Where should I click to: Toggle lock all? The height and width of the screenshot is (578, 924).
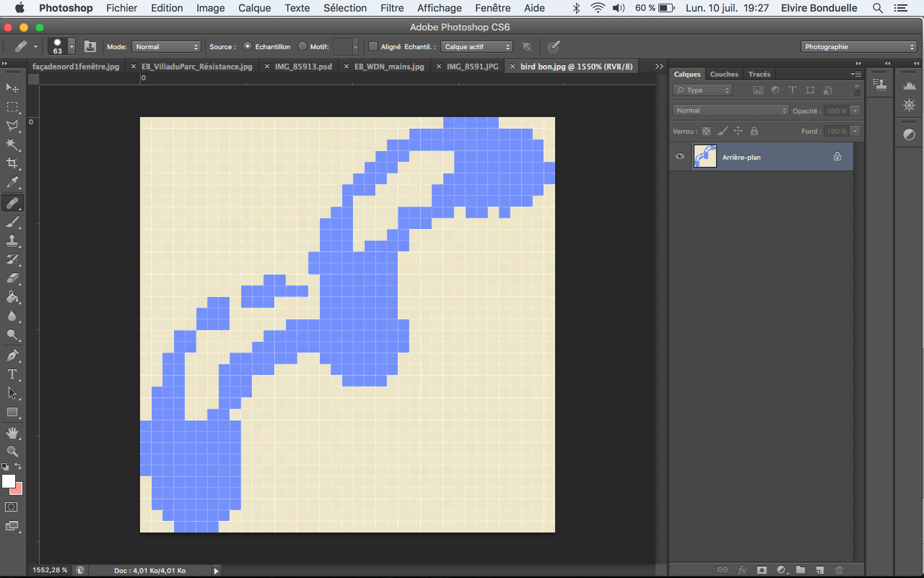(x=754, y=131)
